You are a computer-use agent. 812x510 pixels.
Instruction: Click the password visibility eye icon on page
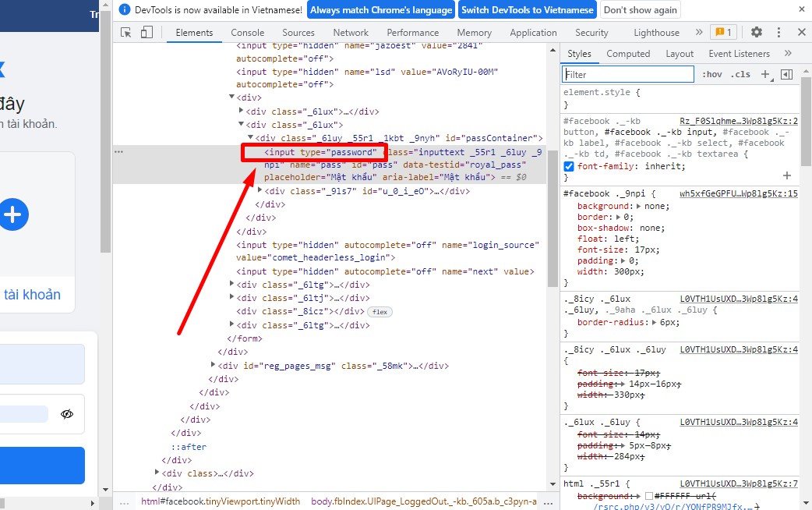67,413
